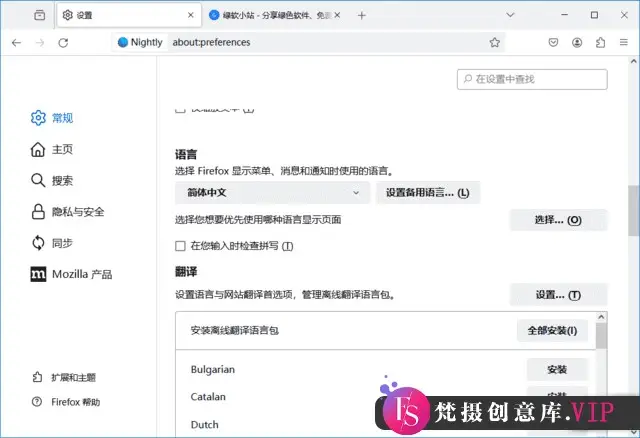Click the back arrow navigation button

[x=16, y=42]
